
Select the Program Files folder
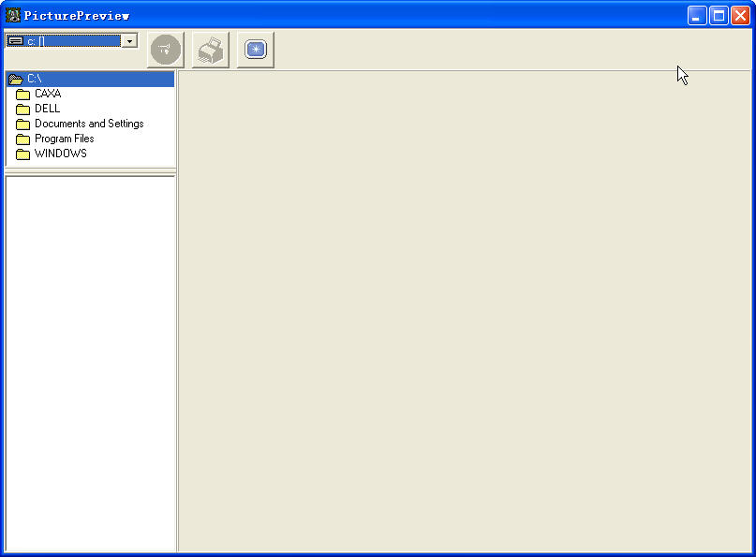(x=55, y=139)
